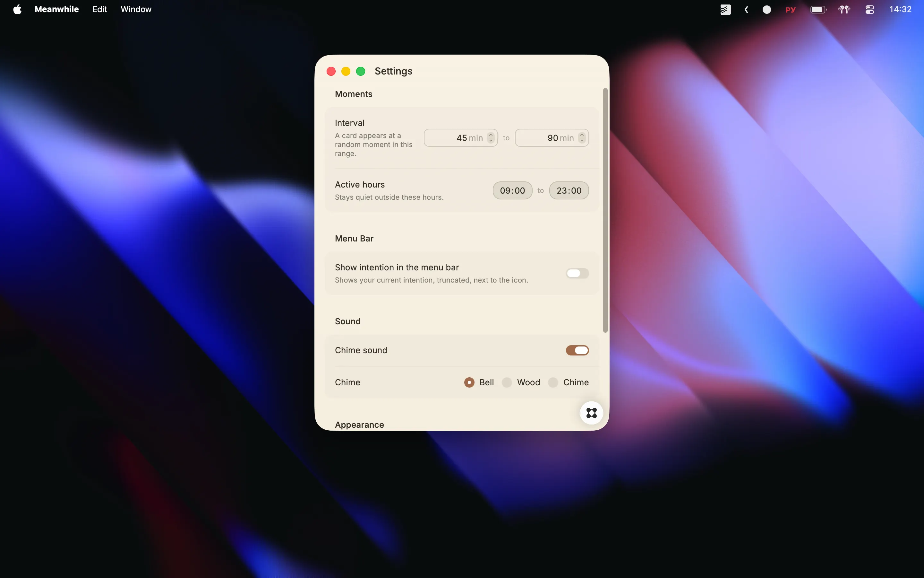924x578 pixels.
Task: Open the battery status icon
Action: pos(818,10)
